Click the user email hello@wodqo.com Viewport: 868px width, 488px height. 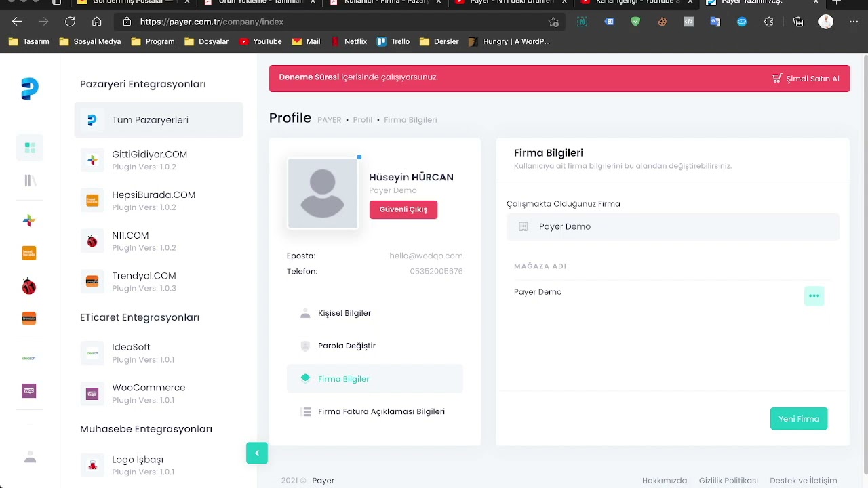tap(426, 256)
